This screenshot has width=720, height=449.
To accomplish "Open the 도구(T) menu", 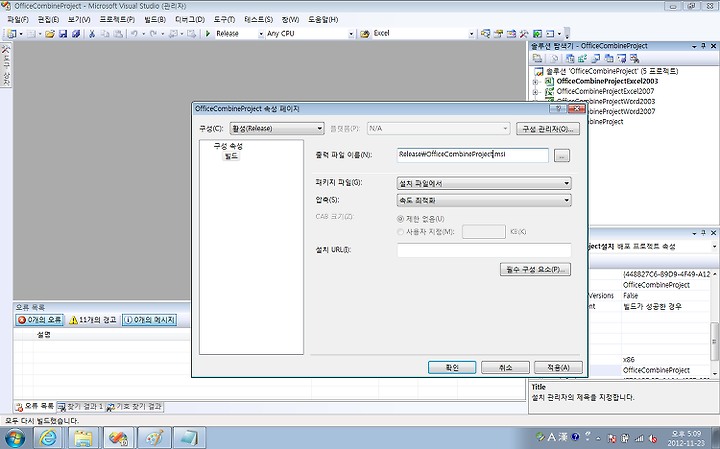I will click(x=224, y=20).
